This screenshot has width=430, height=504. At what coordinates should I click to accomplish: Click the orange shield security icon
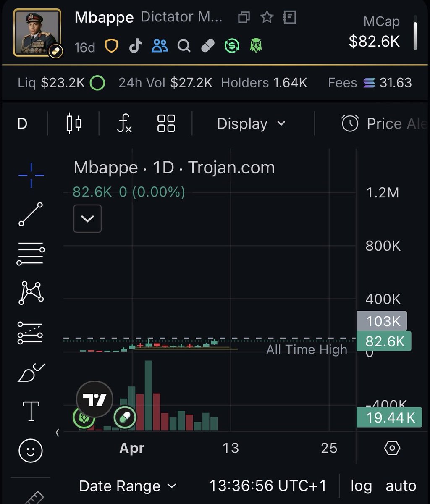(111, 46)
